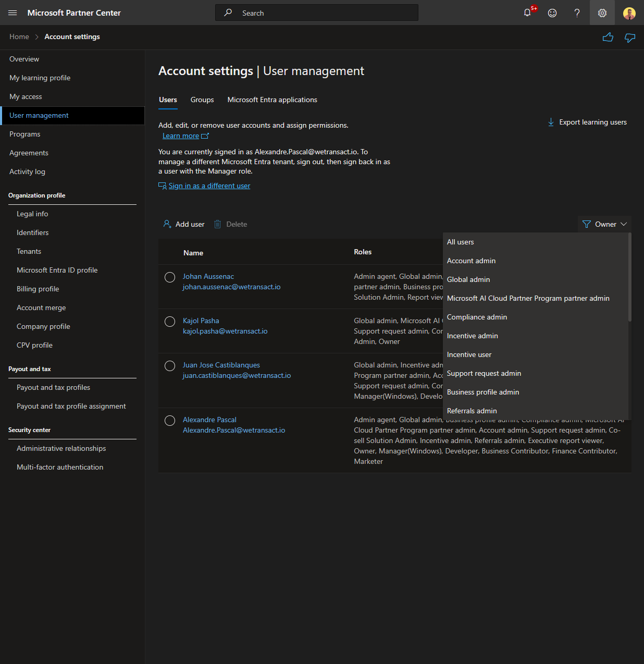Choose Business profile admin in filter list
Viewport: 644px width, 664px height.
[536, 392]
